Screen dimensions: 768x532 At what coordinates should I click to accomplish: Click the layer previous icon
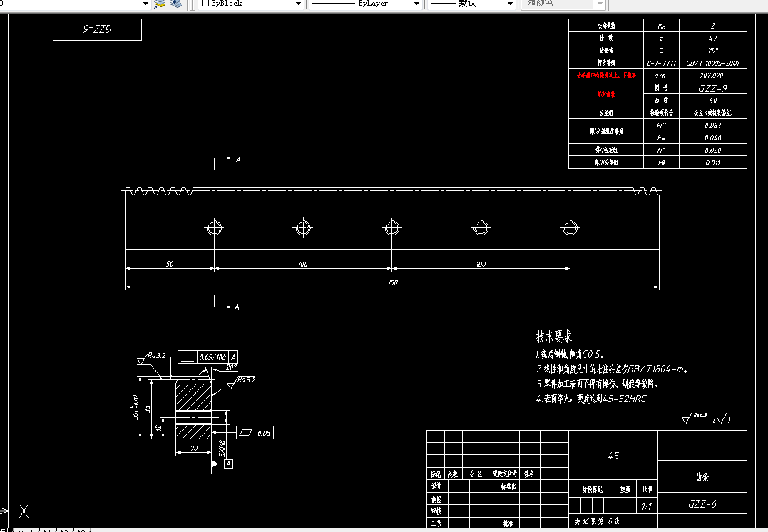click(x=176, y=4)
